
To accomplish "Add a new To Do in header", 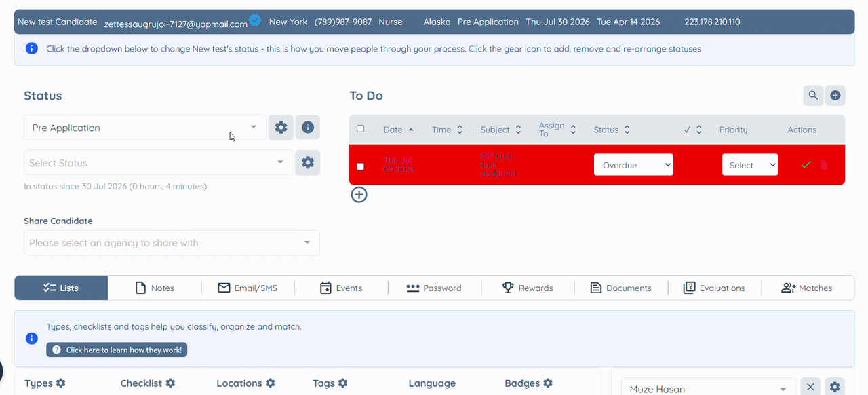I will pos(835,96).
